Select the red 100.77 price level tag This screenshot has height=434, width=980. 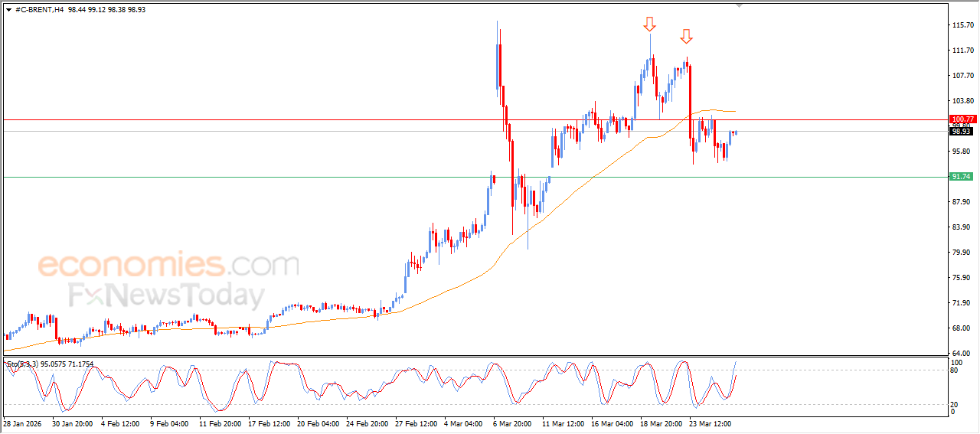(962, 119)
